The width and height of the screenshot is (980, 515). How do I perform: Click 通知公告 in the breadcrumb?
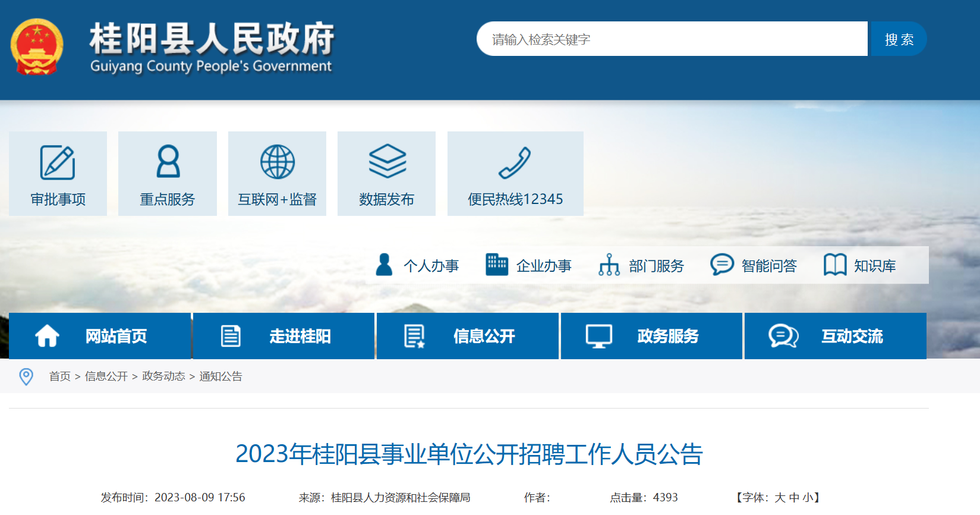tap(220, 376)
